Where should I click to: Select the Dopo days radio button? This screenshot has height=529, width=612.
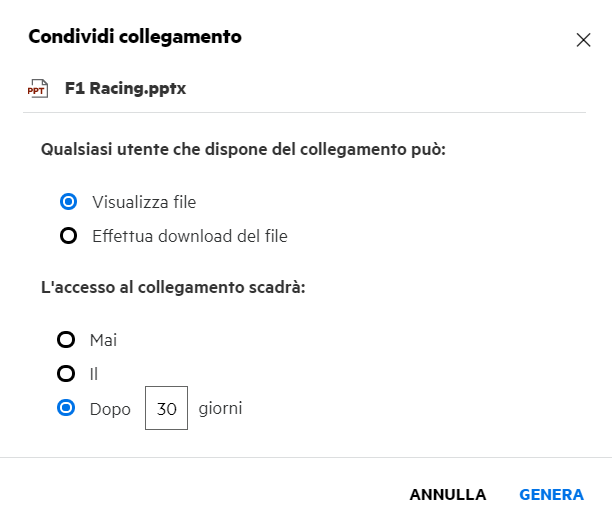(x=67, y=408)
